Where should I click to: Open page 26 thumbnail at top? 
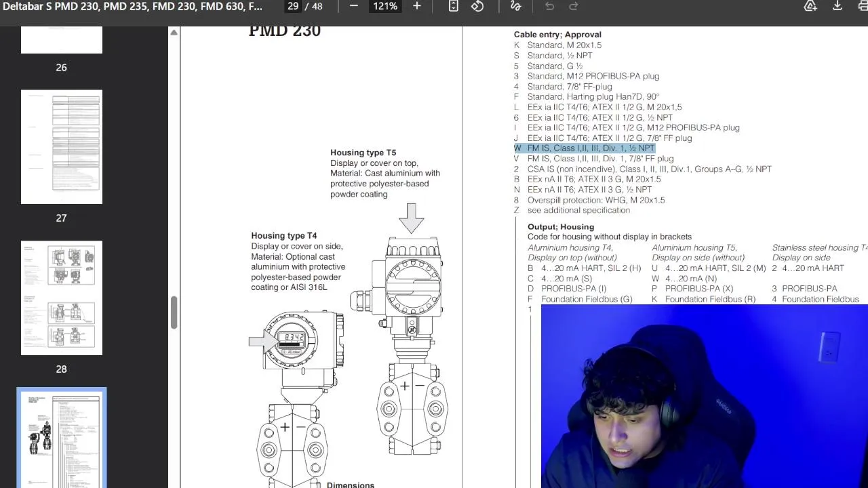pos(62,40)
